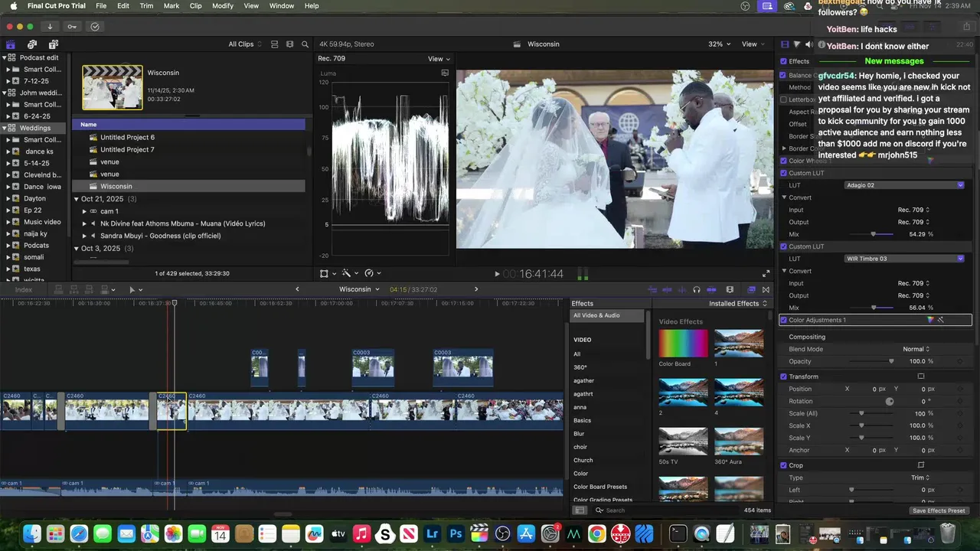Click the Save Effects Preset button
This screenshot has height=551, width=980.
click(x=938, y=510)
